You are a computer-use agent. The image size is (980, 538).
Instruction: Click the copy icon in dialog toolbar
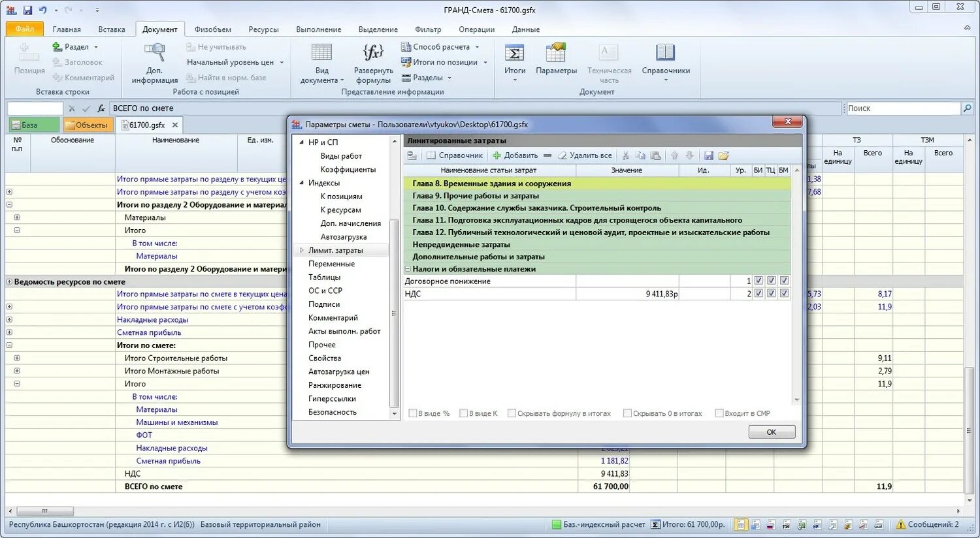(x=640, y=155)
